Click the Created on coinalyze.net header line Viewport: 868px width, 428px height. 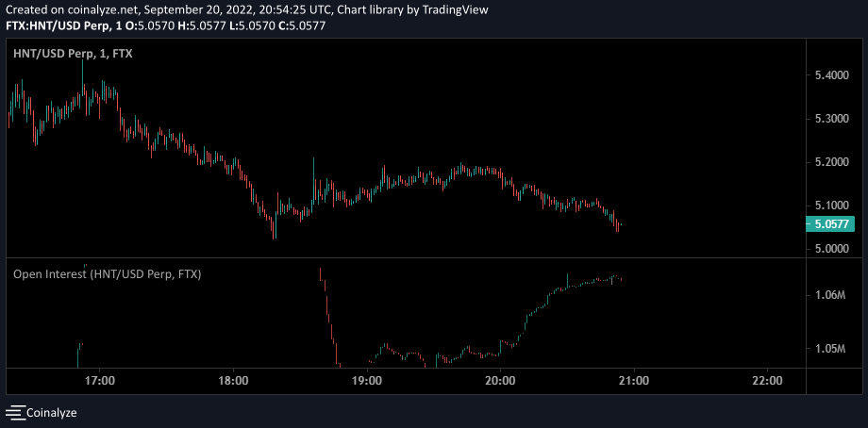pos(247,9)
